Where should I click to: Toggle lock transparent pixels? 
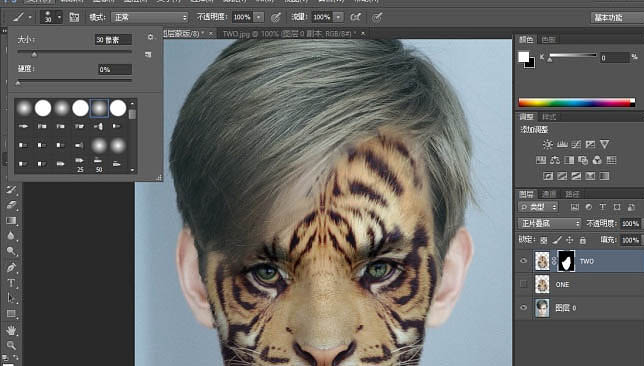544,240
